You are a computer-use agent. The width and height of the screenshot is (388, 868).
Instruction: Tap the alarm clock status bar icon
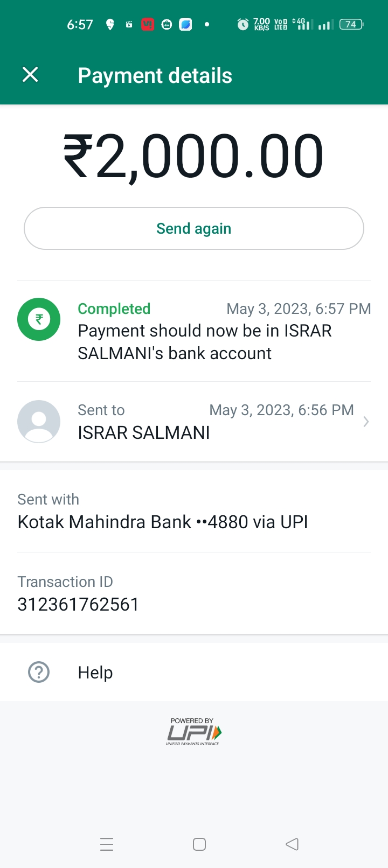pyautogui.click(x=243, y=24)
